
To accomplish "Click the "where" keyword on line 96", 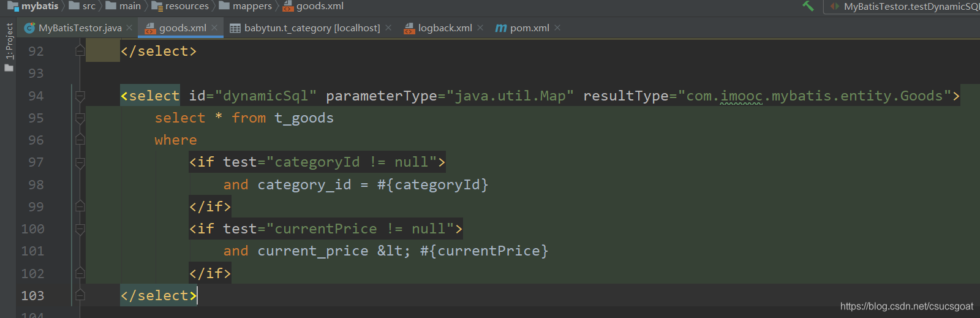I will tap(176, 140).
